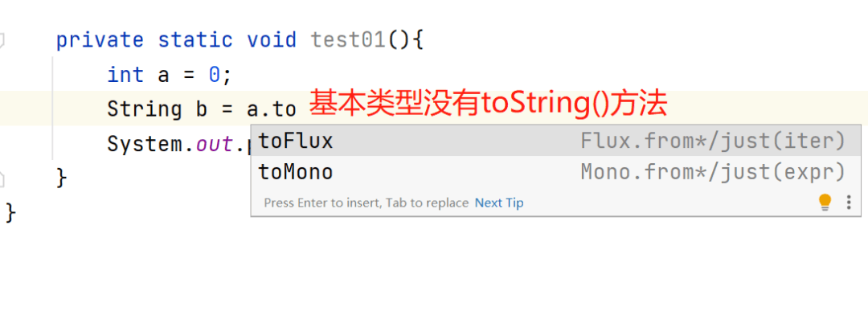Click the Mono.from*/just(expr) description
This screenshot has width=868, height=324.
coord(713,172)
